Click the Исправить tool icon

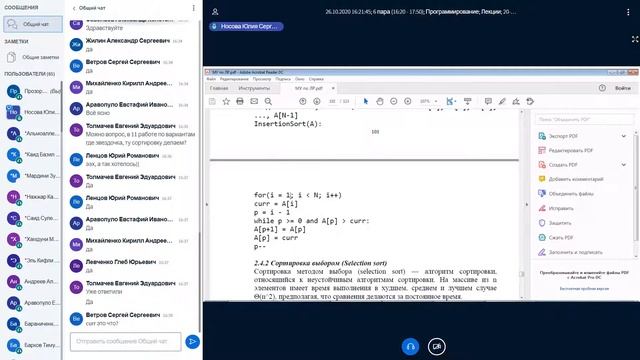point(542,209)
